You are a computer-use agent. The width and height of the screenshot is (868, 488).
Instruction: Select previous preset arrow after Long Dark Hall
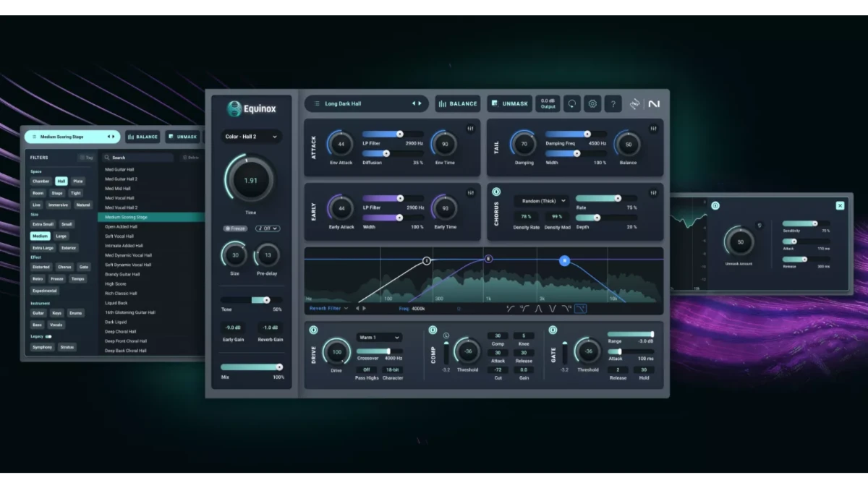414,103
